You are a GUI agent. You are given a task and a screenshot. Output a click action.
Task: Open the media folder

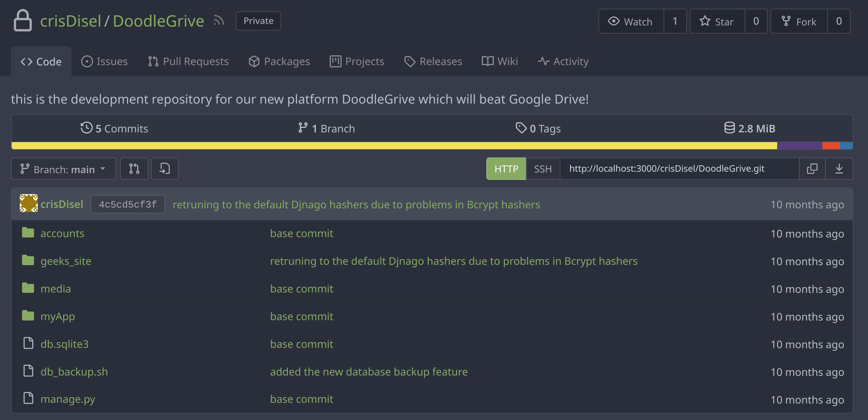coord(56,289)
